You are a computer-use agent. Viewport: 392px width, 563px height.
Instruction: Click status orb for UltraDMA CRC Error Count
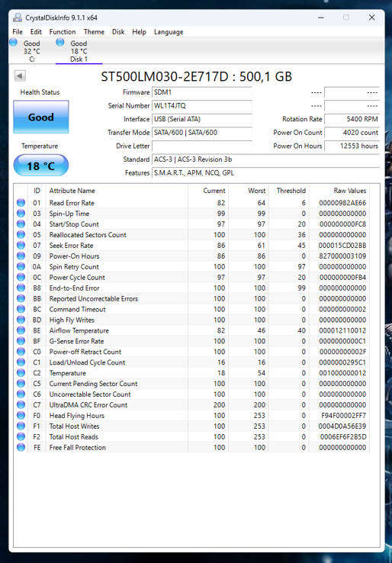pos(21,404)
